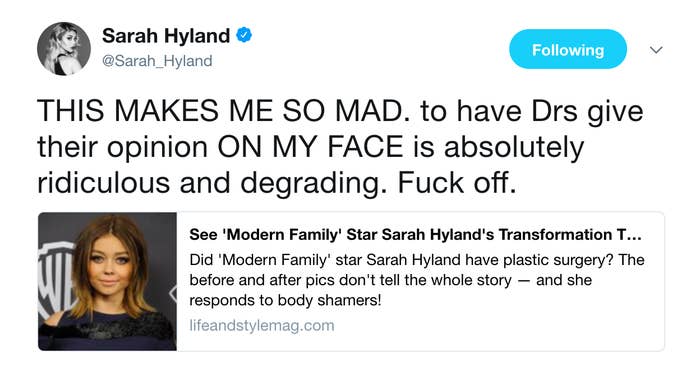This screenshot has width=700, height=367.
Task: Click 'responds to body shamers!' preview line
Action: click(x=285, y=300)
